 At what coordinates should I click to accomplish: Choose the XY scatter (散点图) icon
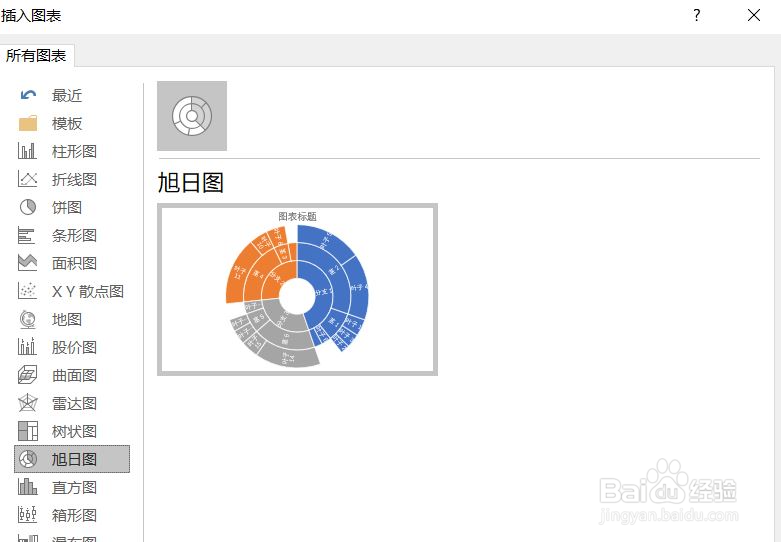pyautogui.click(x=27, y=291)
